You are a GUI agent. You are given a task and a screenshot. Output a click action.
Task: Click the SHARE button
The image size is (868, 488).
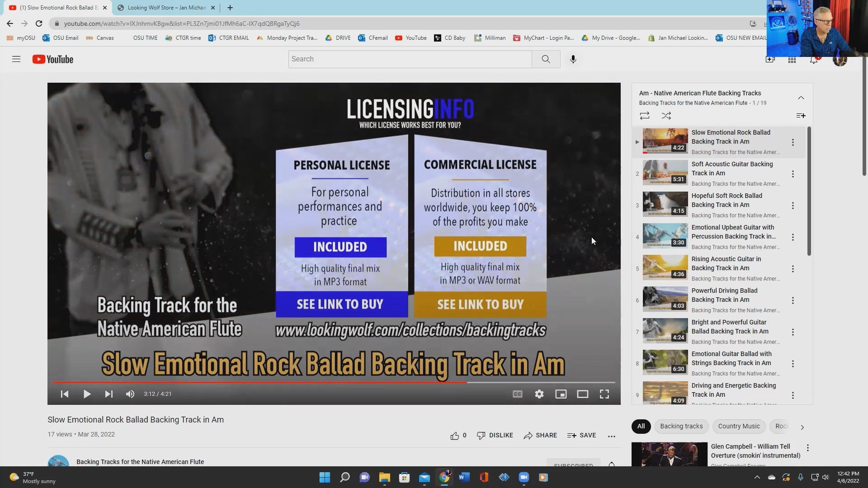[540, 435]
